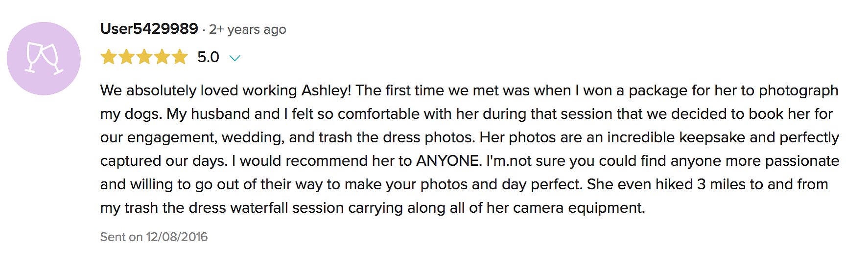Click the "Sent on 12/08/2016" date text
Image resolution: width=868 pixels, height=267 pixels.
pos(154,237)
